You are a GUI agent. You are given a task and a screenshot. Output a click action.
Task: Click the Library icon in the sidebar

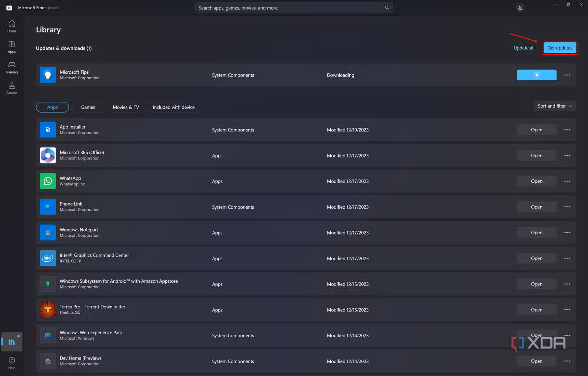12,342
